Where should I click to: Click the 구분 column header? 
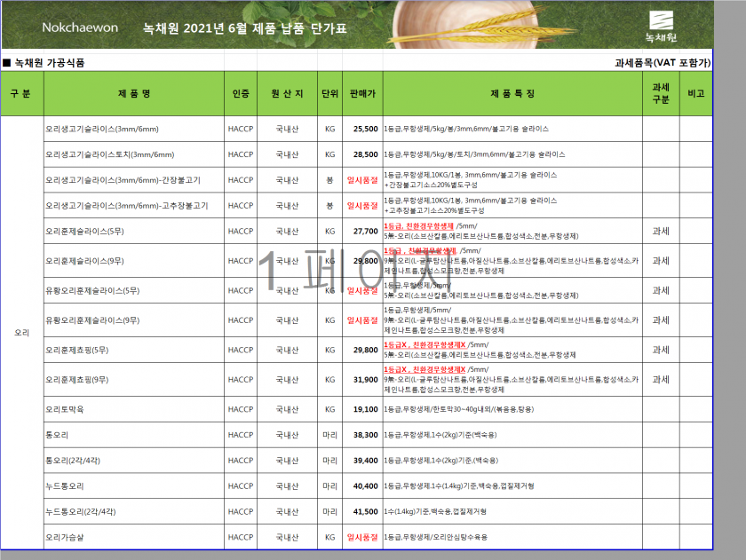pyautogui.click(x=22, y=94)
